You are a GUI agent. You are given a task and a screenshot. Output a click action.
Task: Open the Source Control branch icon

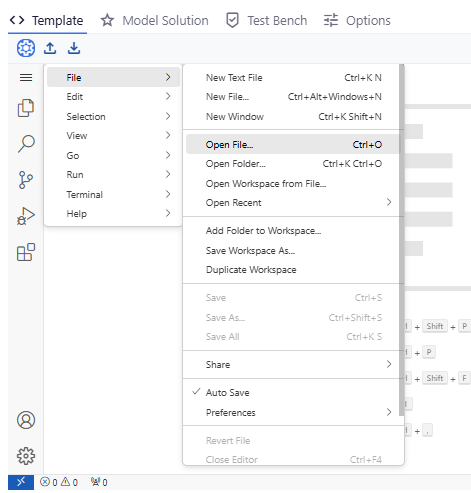26,180
